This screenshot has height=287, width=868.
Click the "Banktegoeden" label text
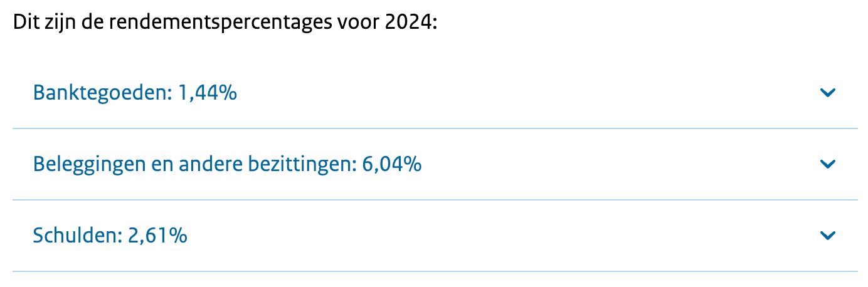point(100,93)
